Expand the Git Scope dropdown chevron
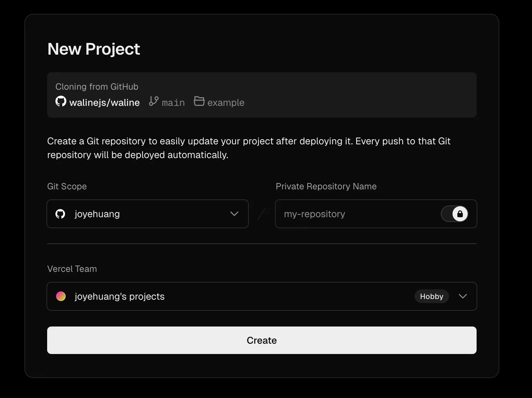 pyautogui.click(x=234, y=214)
